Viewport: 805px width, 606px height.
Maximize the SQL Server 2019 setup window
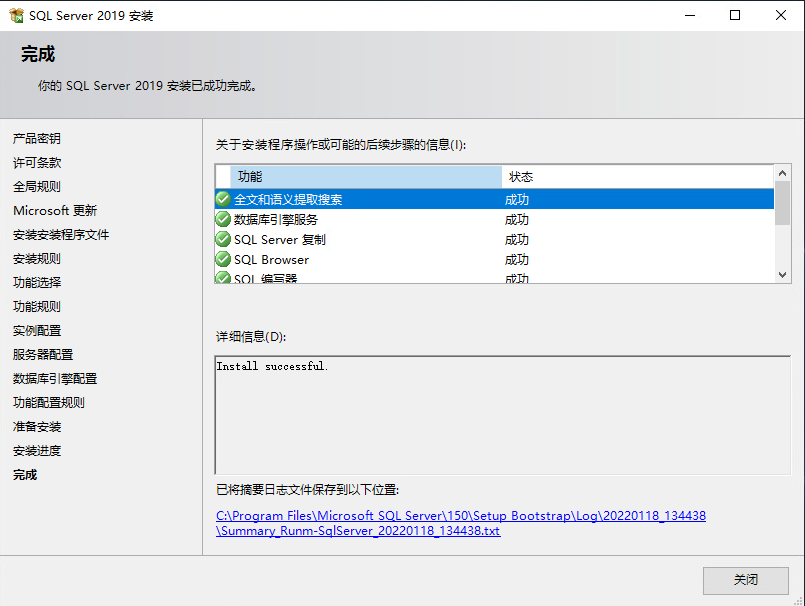(735, 15)
